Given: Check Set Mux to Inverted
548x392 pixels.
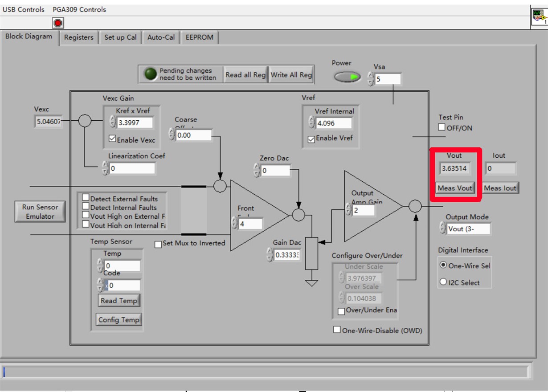Looking at the screenshot, I should (x=158, y=244).
